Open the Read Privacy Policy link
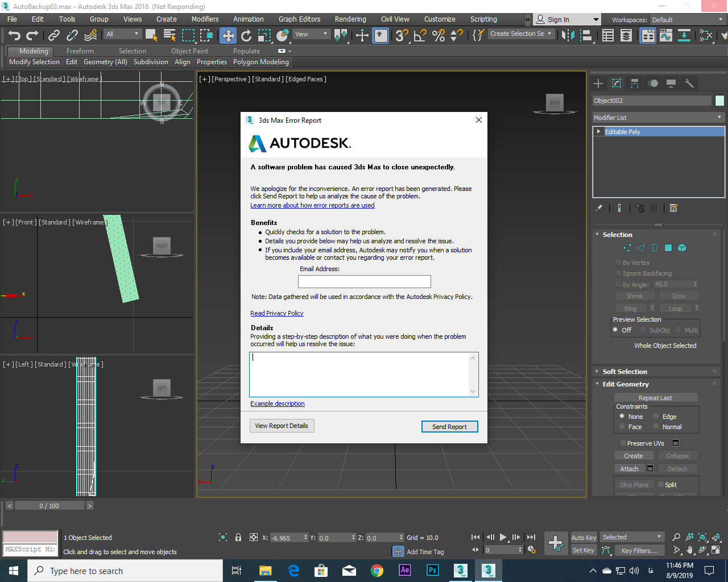Image resolution: width=728 pixels, height=582 pixels. 277,313
